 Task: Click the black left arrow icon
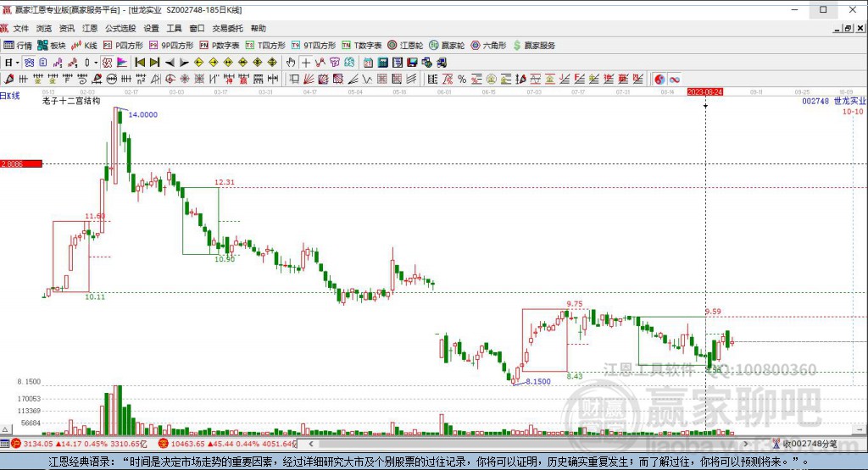tap(170, 63)
